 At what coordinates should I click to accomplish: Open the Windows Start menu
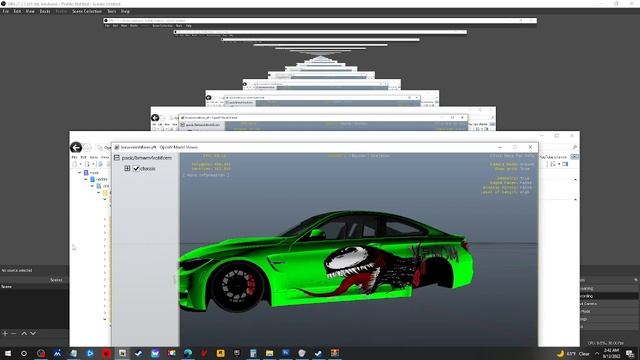point(8,353)
